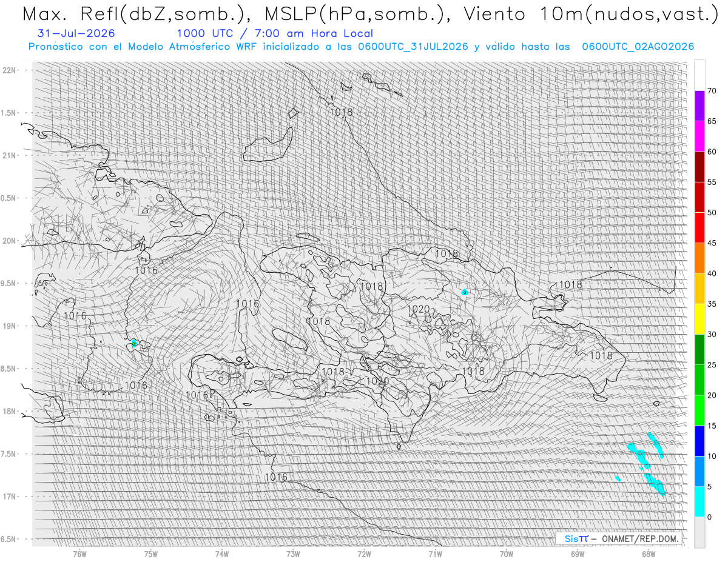Click the '6.5N' latitude tick label
The image size is (728, 562).
click(9, 539)
